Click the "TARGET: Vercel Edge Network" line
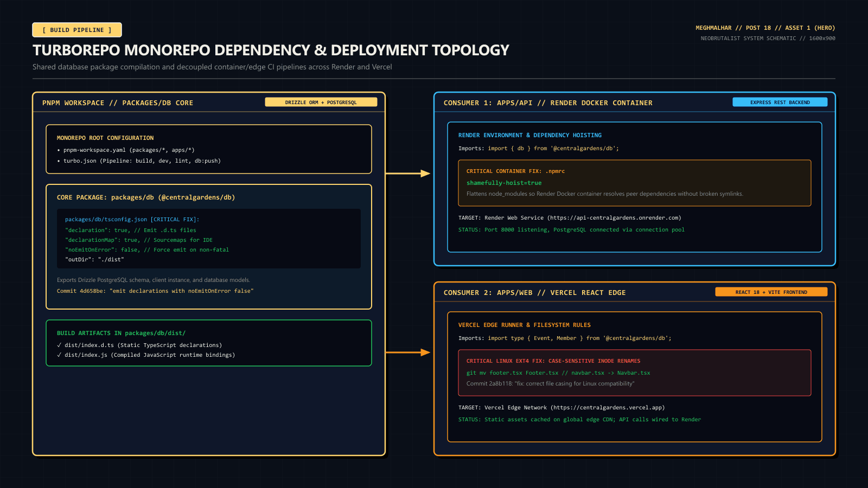 tap(561, 408)
